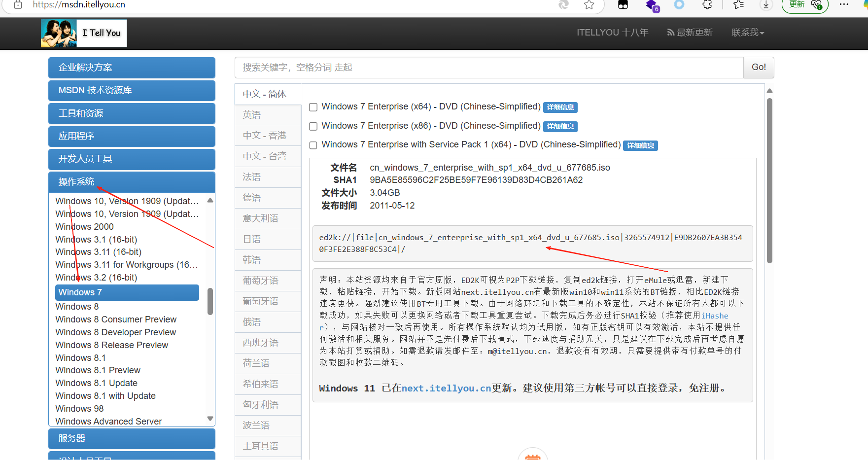Screen dimensions: 868x460
Task: Click the content pane scroll-up arrow
Action: 769,91
